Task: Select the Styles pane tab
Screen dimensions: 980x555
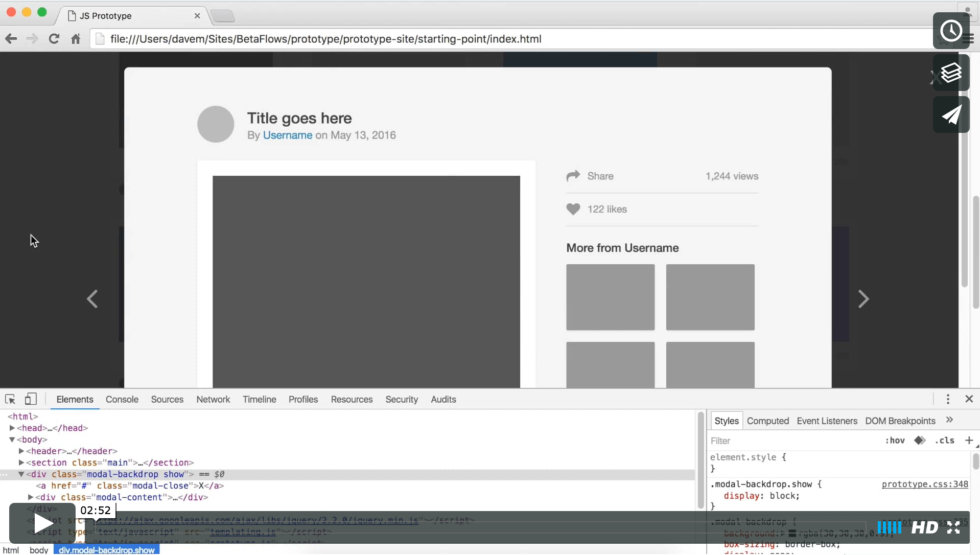Action: click(727, 421)
